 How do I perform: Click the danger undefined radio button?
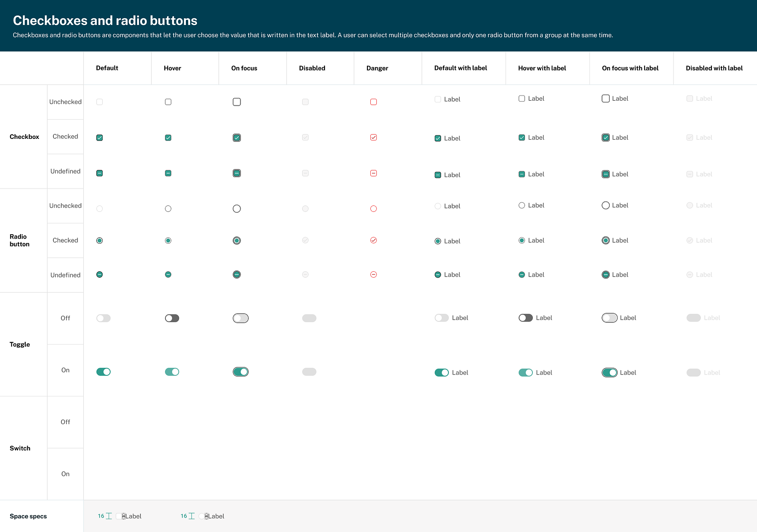coord(373,274)
